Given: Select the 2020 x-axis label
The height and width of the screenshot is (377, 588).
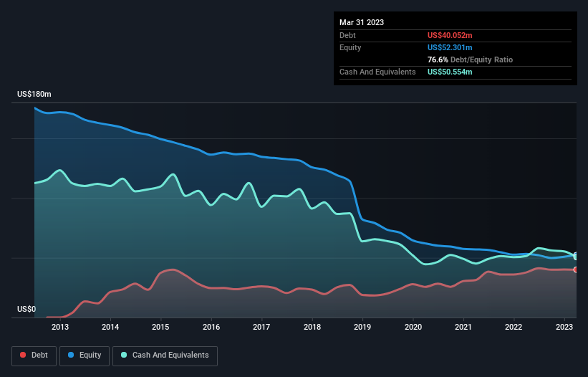Looking at the screenshot, I should (x=413, y=327).
